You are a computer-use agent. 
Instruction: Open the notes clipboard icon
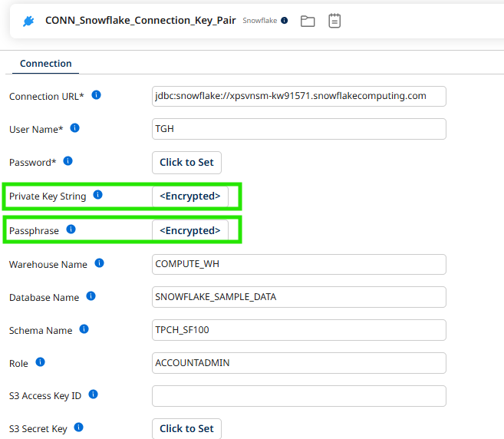[x=334, y=21]
